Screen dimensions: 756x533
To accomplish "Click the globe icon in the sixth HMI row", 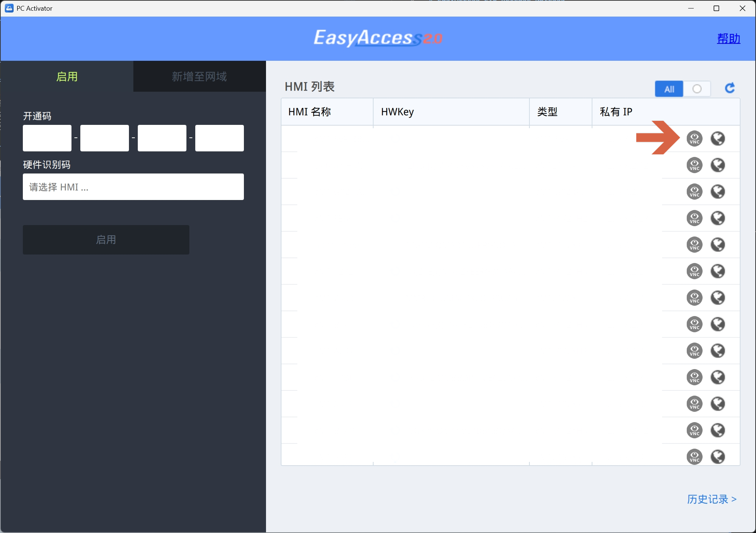I will coord(718,271).
